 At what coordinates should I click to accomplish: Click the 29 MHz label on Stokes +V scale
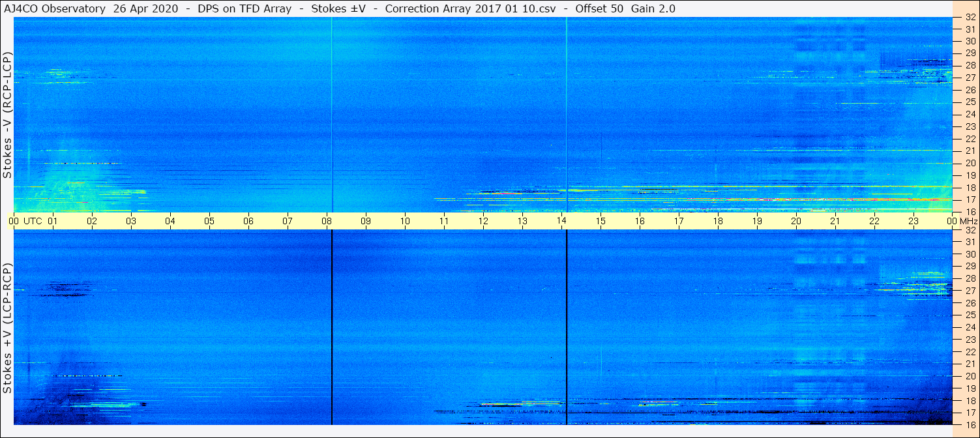(970, 267)
